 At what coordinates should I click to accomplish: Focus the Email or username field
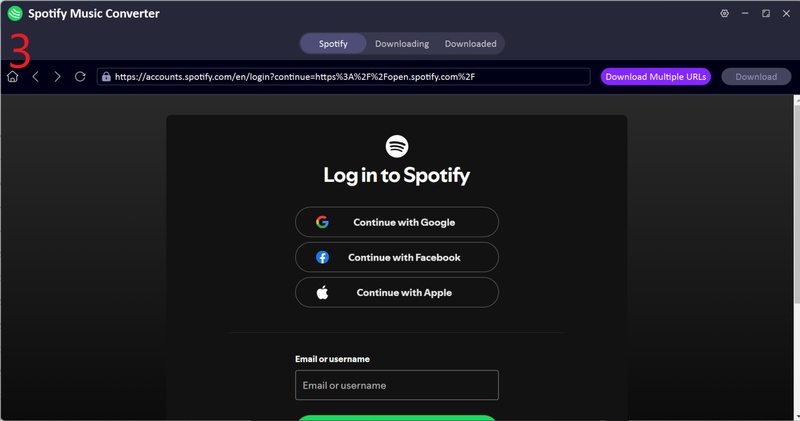[x=397, y=385]
